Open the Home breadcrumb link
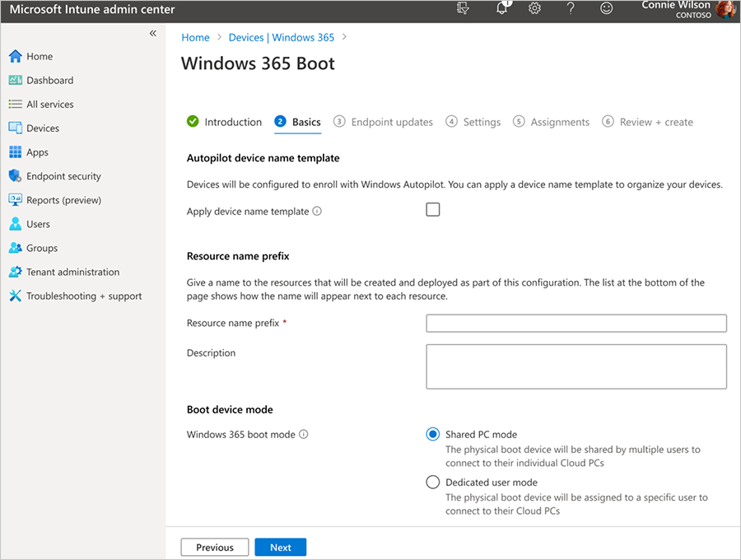Viewport: 741px width, 560px height. click(195, 37)
